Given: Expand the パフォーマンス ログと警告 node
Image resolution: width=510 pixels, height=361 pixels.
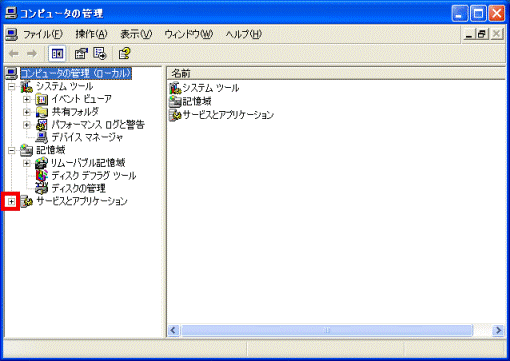Looking at the screenshot, I should 26,125.
